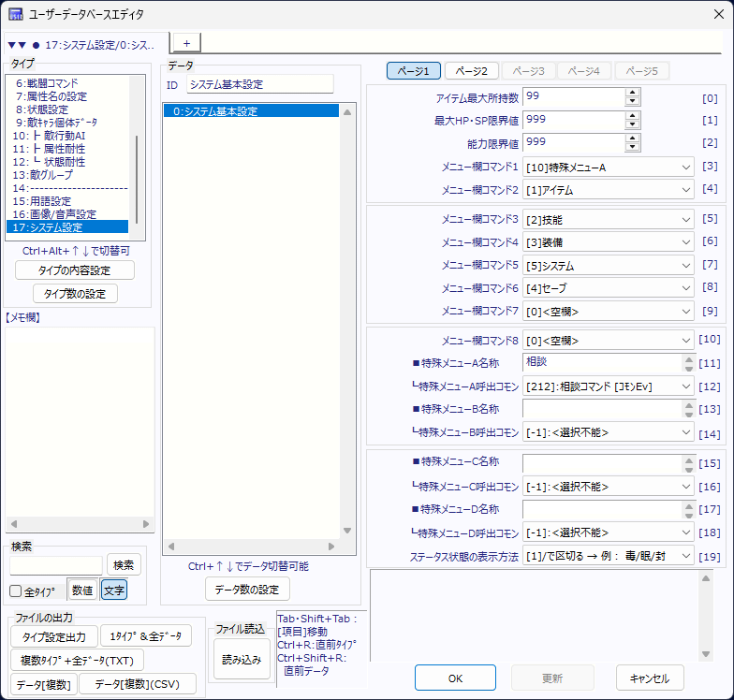Toggle the 全ﾀｲﾌﾟ checkbox in the search panel

pos(15,591)
